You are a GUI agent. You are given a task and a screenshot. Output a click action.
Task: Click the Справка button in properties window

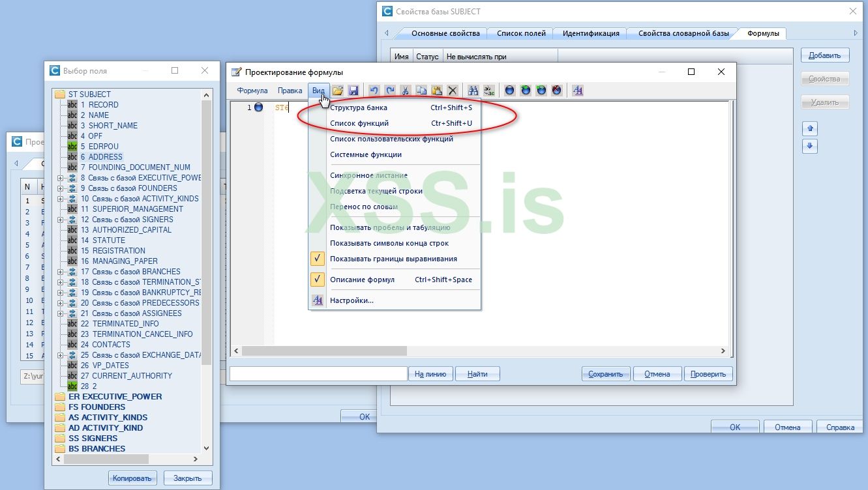(x=840, y=427)
